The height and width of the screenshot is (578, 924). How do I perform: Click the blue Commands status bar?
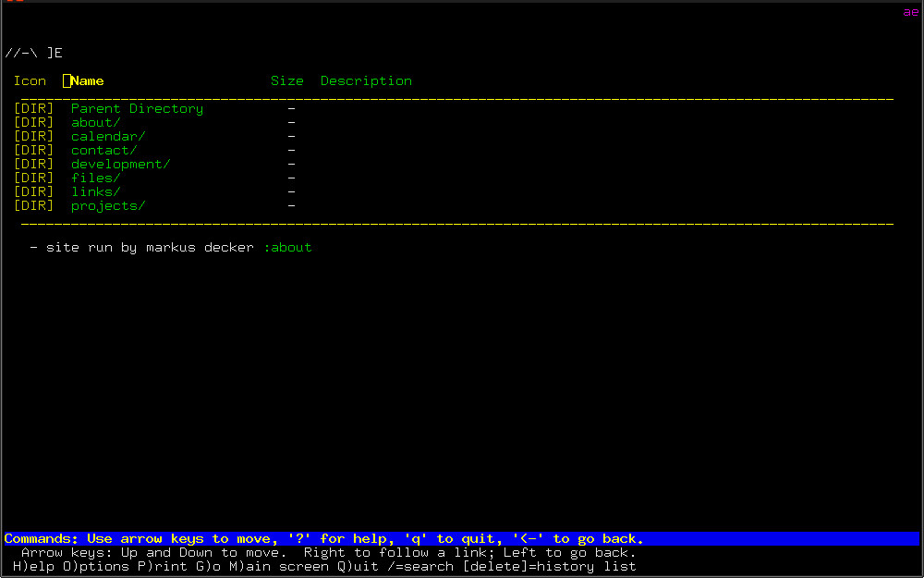[x=461, y=539]
